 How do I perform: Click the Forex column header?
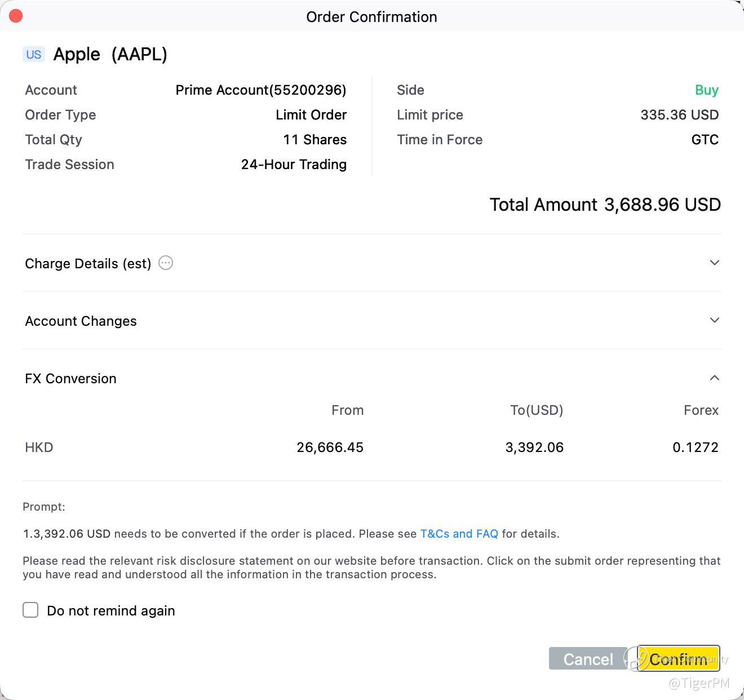pos(701,410)
